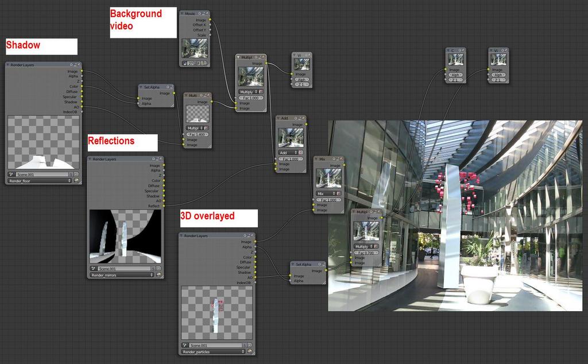Image resolution: width=588 pixels, height=364 pixels.
Task: Click Scale output socket on Movie node
Action: tap(210, 35)
